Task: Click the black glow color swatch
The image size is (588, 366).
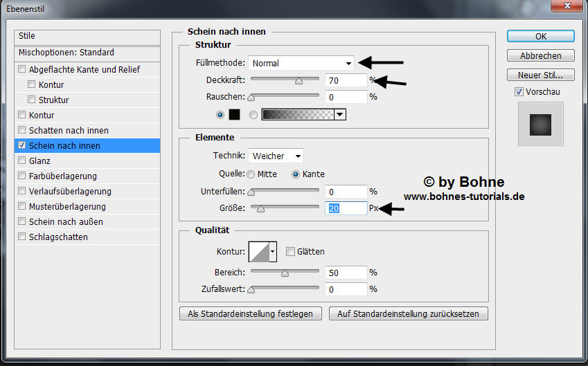Action: (234, 115)
